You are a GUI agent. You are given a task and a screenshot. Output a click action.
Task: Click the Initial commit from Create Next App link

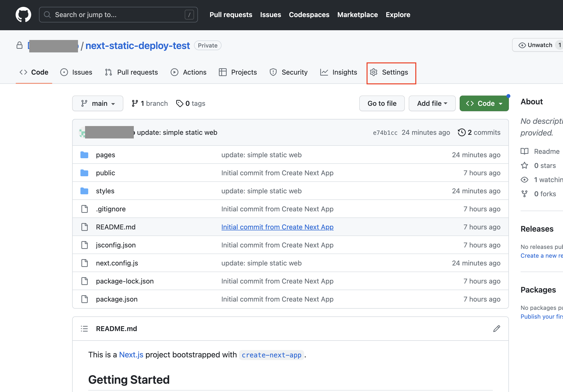click(x=277, y=227)
